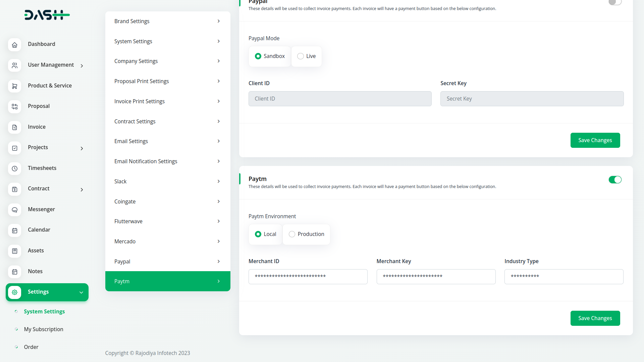Open the My Subscription link
The width and height of the screenshot is (644, 362).
[44, 329]
